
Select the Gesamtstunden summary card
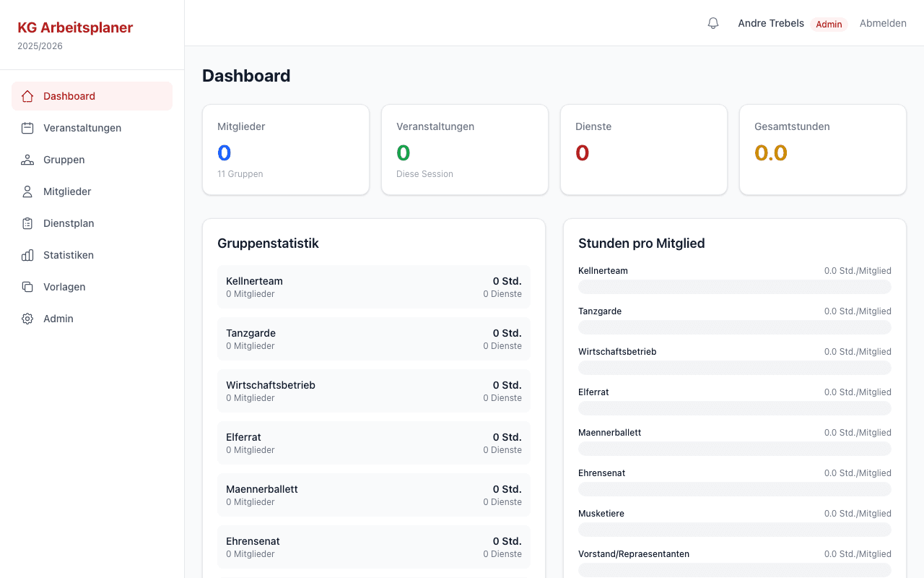click(x=822, y=150)
